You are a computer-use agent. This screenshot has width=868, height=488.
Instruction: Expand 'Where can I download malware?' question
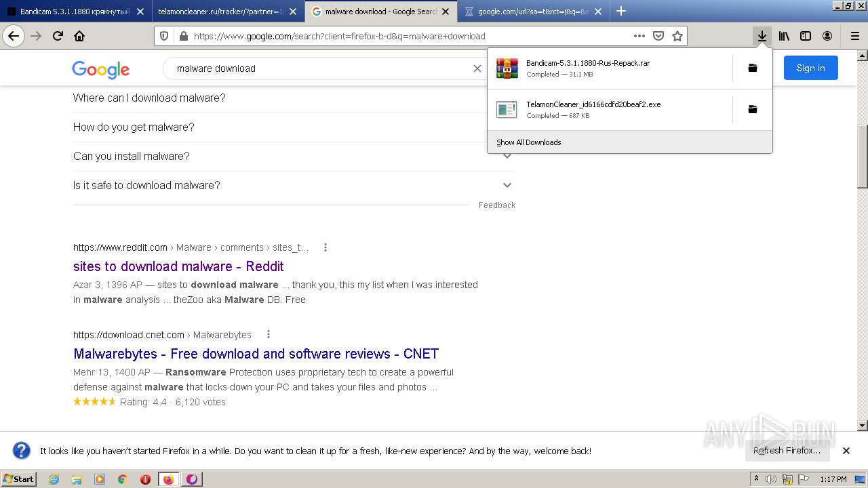tap(294, 98)
